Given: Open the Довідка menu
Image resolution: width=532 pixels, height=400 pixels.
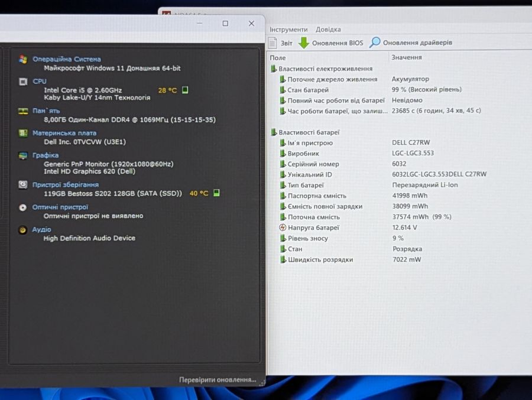Looking at the screenshot, I should pyautogui.click(x=328, y=30).
